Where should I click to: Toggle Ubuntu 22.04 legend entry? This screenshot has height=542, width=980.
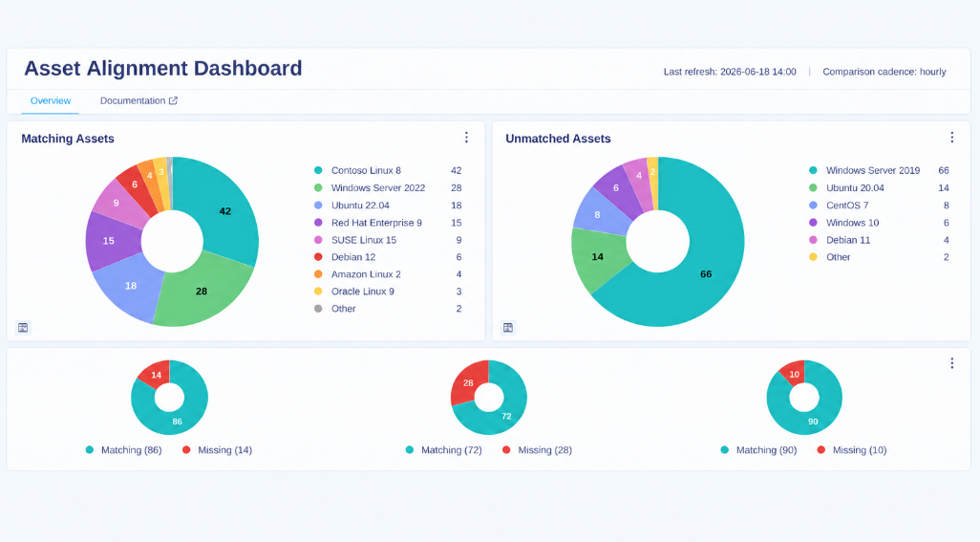point(388,206)
